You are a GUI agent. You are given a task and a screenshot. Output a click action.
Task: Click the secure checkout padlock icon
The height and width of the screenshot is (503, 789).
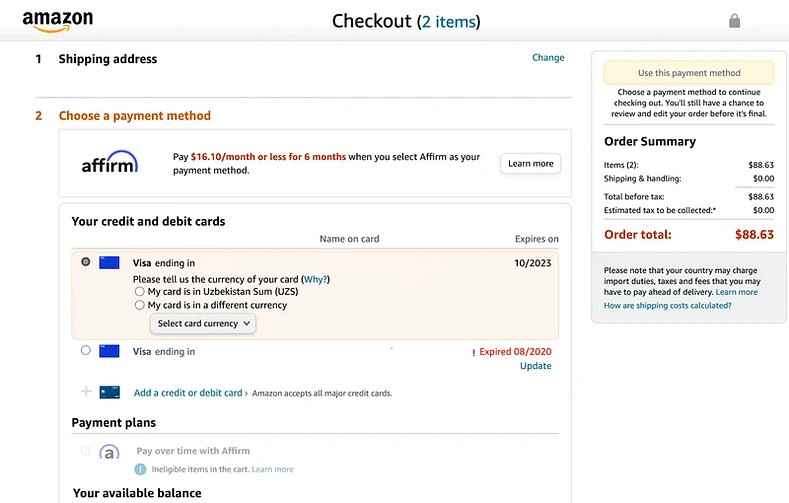pos(735,21)
